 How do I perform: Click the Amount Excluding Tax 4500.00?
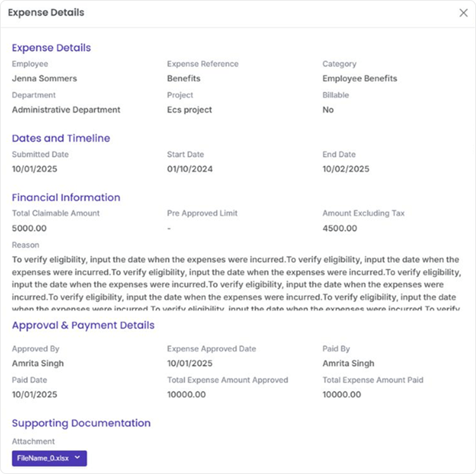[339, 228]
